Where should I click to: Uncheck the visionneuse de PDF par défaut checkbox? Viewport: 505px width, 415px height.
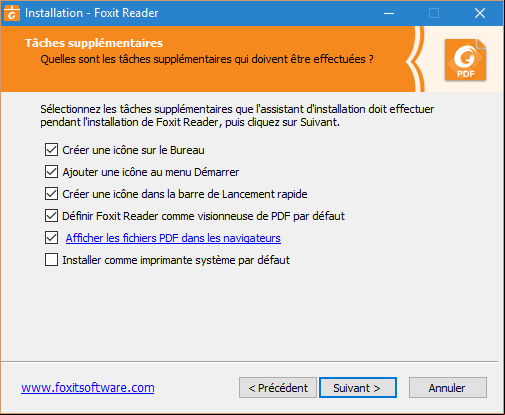pyautogui.click(x=51, y=216)
